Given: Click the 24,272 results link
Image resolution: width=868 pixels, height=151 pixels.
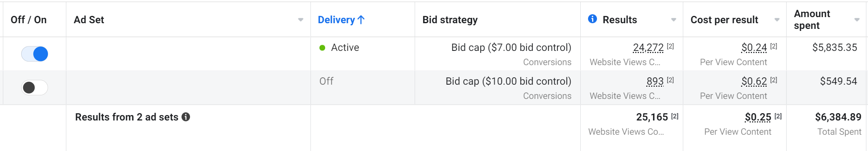Looking at the screenshot, I should (x=648, y=48).
